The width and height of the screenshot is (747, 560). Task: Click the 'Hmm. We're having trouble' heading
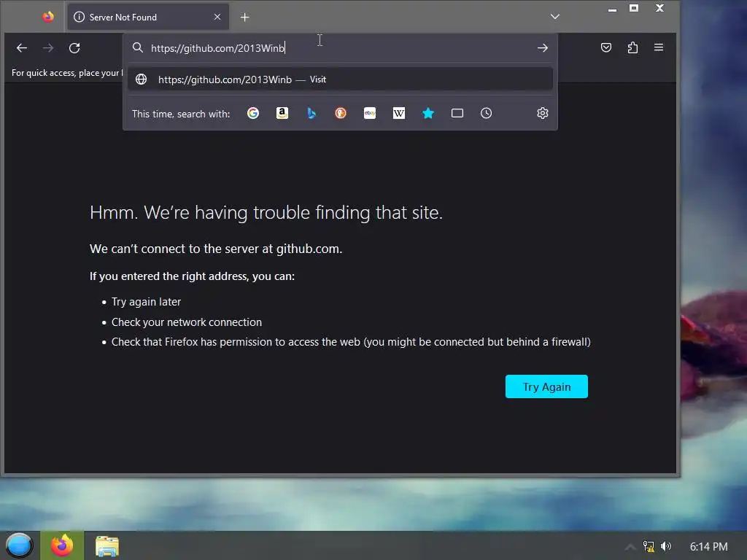tap(266, 212)
